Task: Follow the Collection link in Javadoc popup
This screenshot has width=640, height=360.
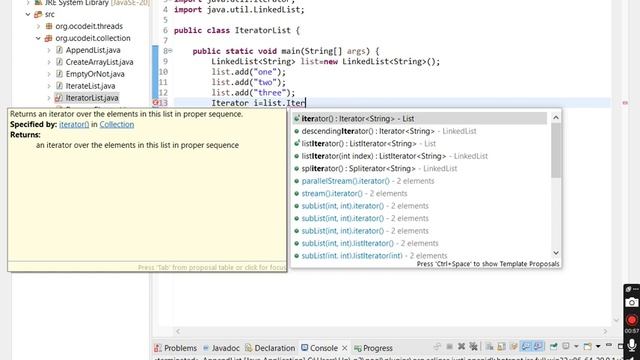Action: click(x=117, y=124)
